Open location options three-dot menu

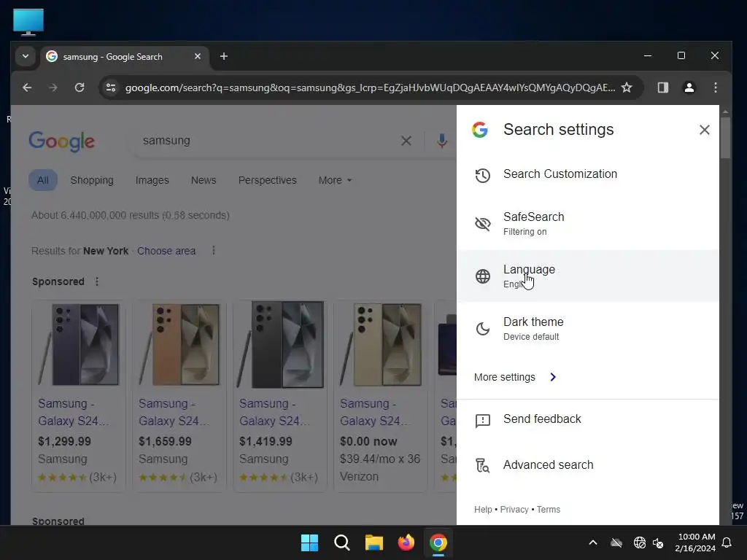pyautogui.click(x=214, y=251)
